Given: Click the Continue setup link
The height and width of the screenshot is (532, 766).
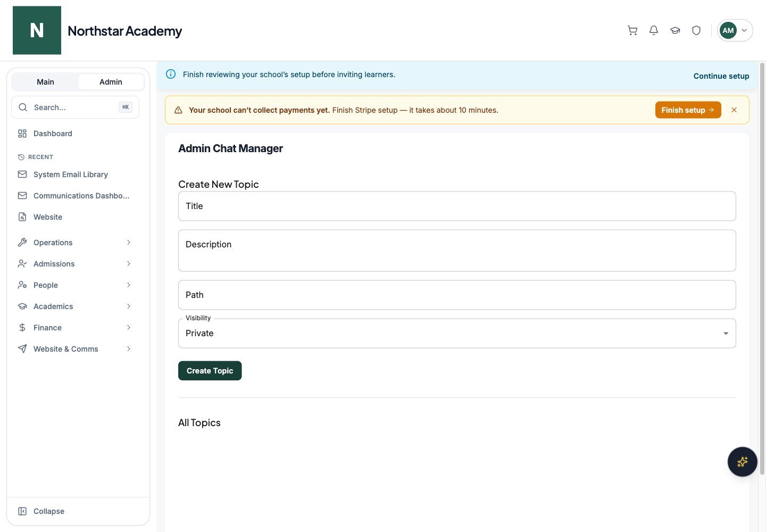Looking at the screenshot, I should coord(721,76).
